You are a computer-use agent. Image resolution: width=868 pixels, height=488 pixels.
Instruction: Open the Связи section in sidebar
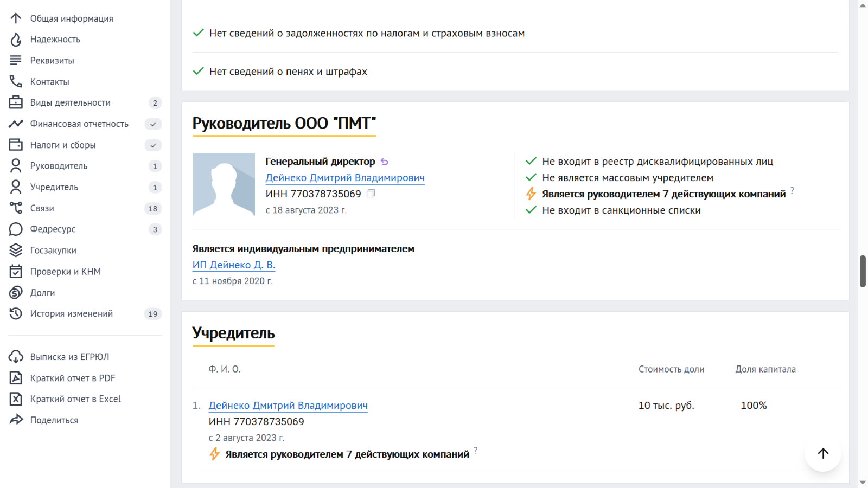(42, 208)
